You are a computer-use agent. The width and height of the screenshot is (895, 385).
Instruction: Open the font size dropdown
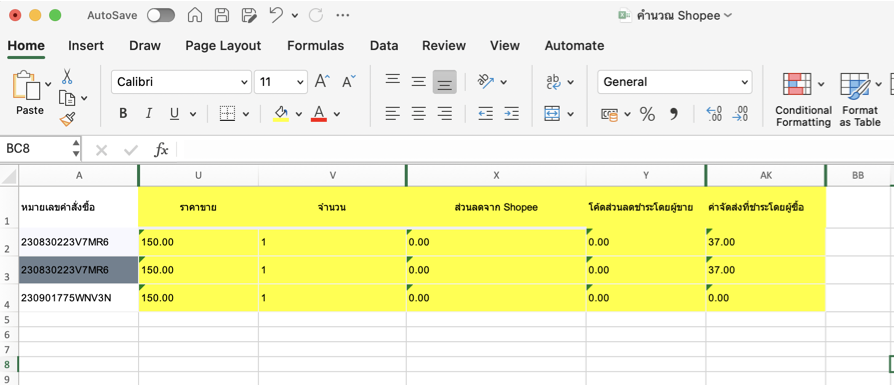[281, 82]
